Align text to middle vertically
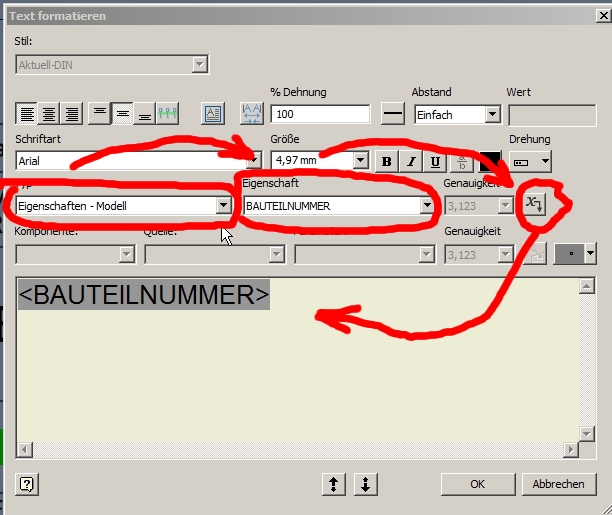Viewport: 612px width, 515px height. point(122,114)
